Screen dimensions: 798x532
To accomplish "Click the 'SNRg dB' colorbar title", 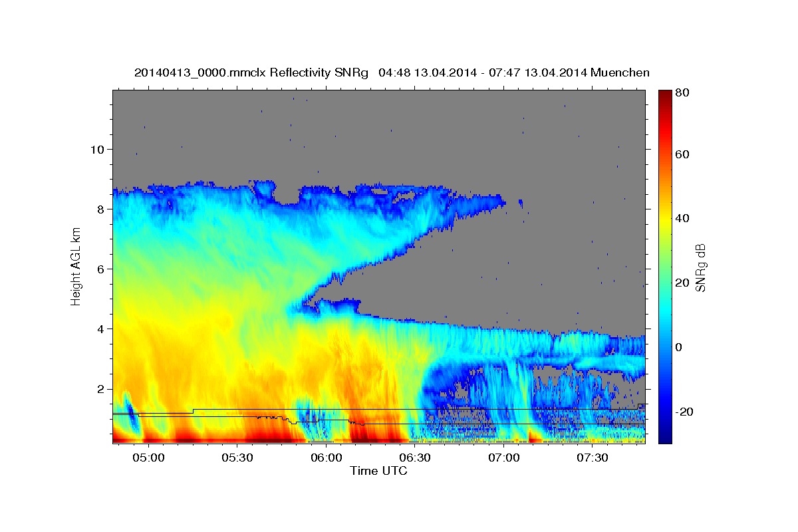I will (700, 267).
